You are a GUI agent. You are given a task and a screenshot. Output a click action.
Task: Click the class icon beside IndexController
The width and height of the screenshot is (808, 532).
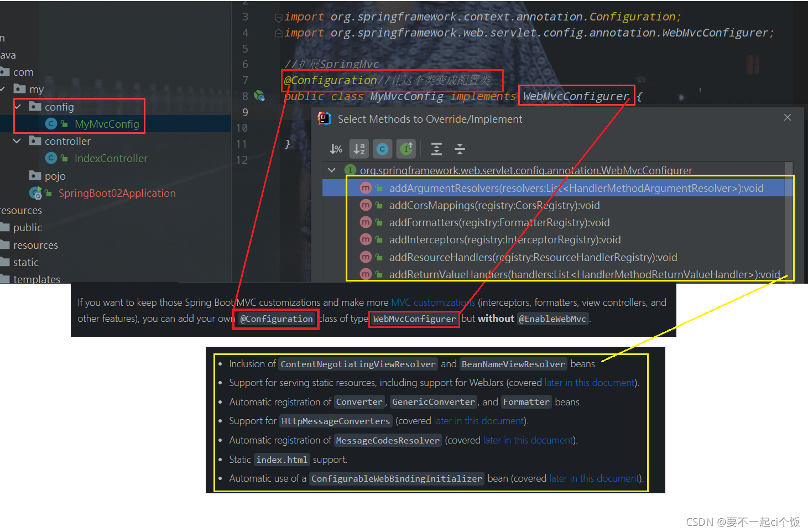(x=51, y=158)
